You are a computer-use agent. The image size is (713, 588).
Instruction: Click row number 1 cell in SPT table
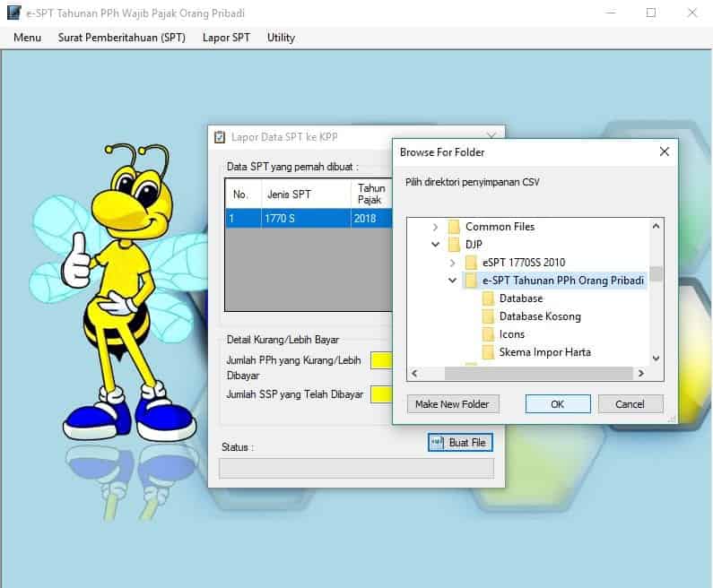click(x=243, y=219)
